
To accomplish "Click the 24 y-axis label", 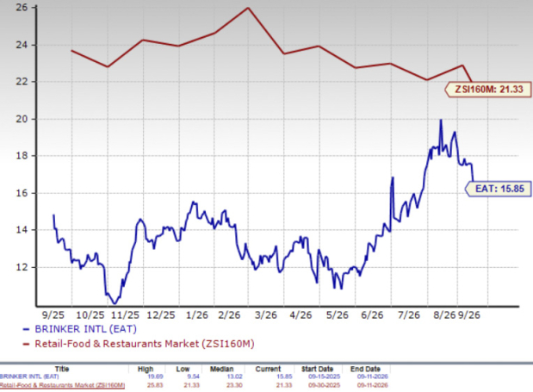I will [22, 45].
